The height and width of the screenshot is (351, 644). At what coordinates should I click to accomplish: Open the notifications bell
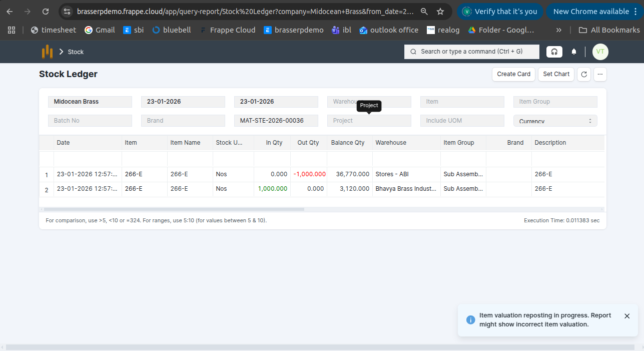tap(574, 52)
